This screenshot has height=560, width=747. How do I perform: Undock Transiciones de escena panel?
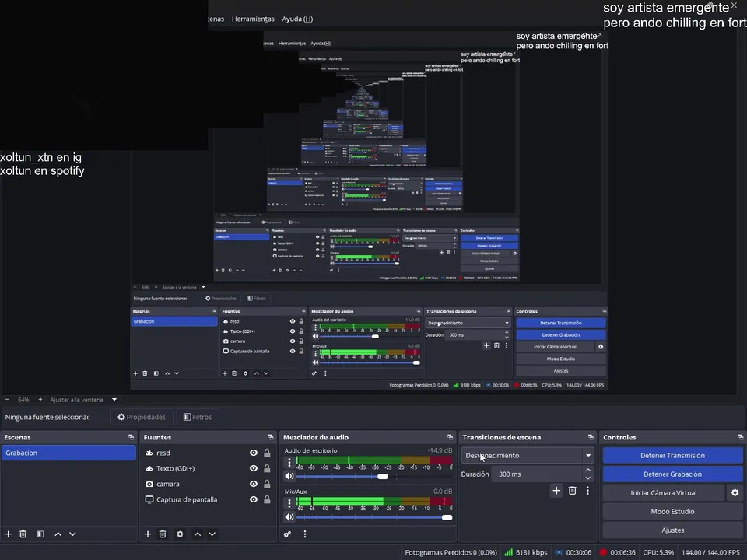pyautogui.click(x=591, y=437)
